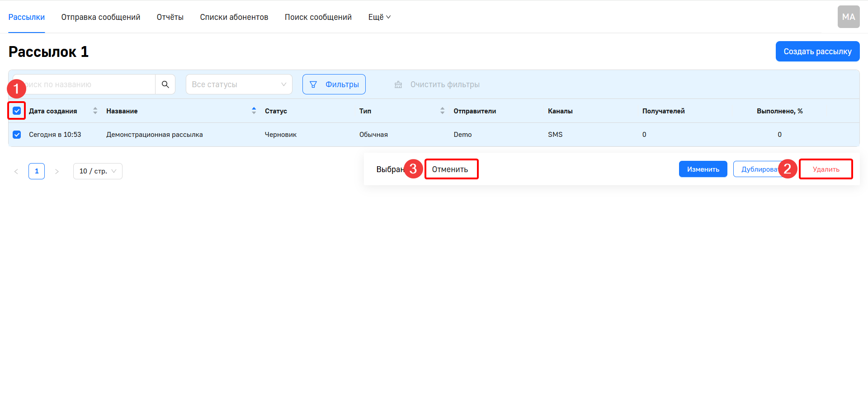This screenshot has width=868, height=412.
Task: Click the Изменить button
Action: point(703,169)
